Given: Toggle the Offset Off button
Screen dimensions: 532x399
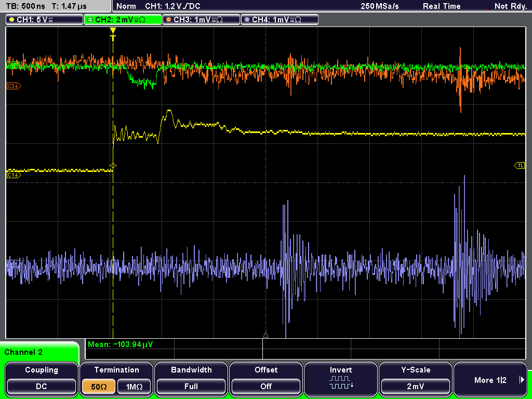Looking at the screenshot, I should pyautogui.click(x=266, y=387).
